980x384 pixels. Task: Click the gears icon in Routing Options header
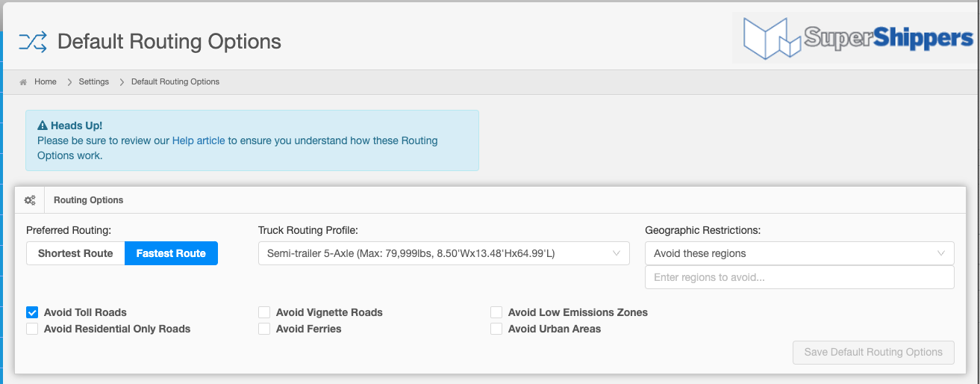pos(30,200)
